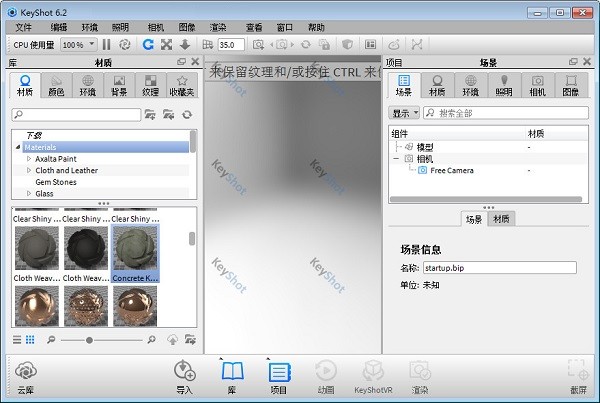Click the download arrow toolbar icon

point(185,45)
